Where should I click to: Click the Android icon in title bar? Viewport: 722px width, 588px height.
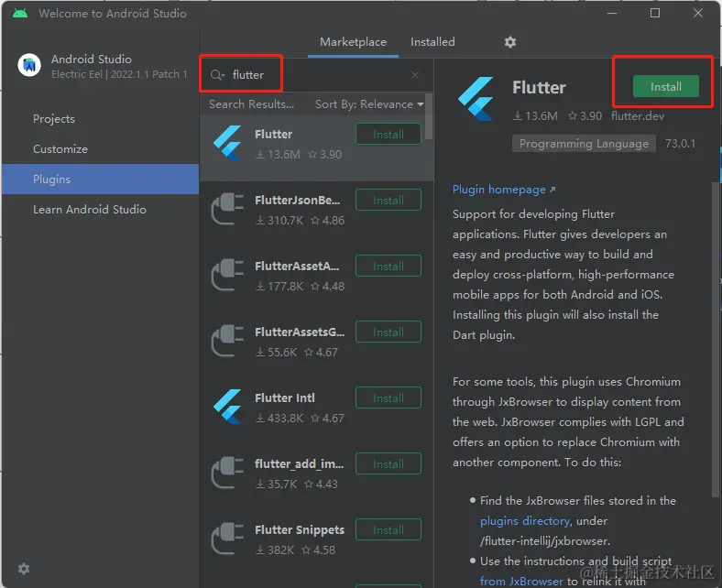[20, 13]
